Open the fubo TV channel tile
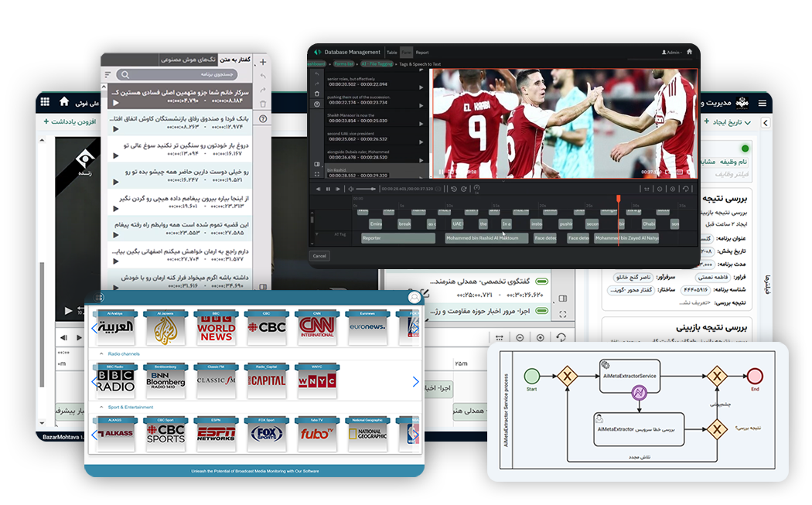 point(317,434)
